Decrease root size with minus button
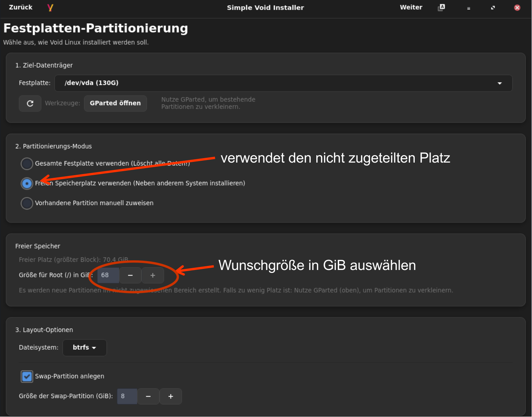 click(x=130, y=275)
